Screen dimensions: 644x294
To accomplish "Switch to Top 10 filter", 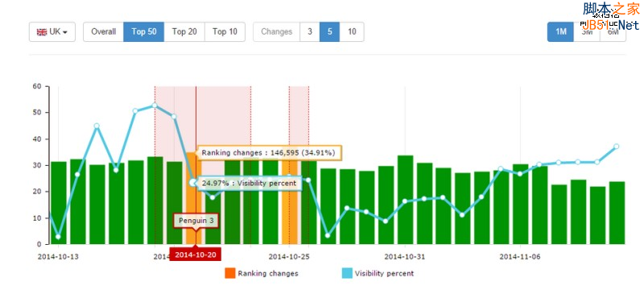I will 225,31.
